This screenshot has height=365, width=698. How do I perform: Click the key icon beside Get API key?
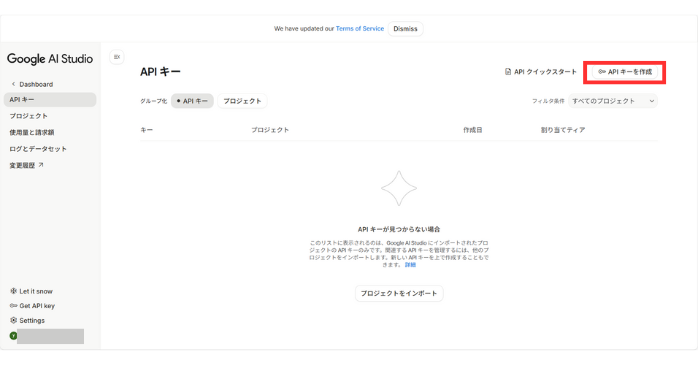[13, 306]
